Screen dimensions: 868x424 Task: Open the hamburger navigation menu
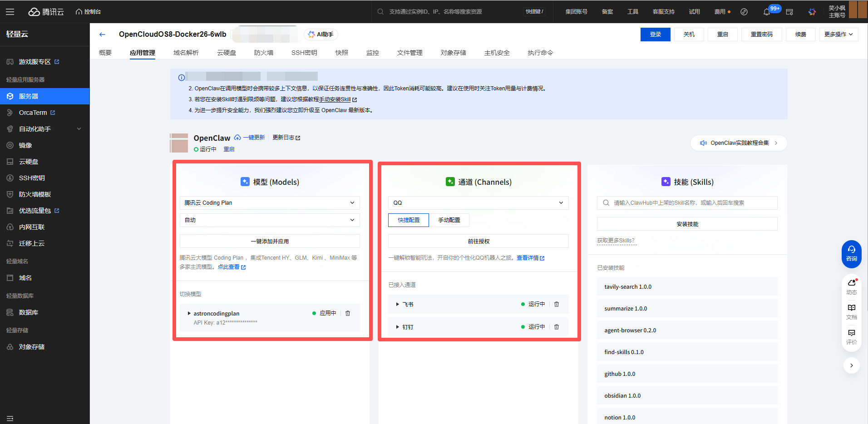click(10, 12)
